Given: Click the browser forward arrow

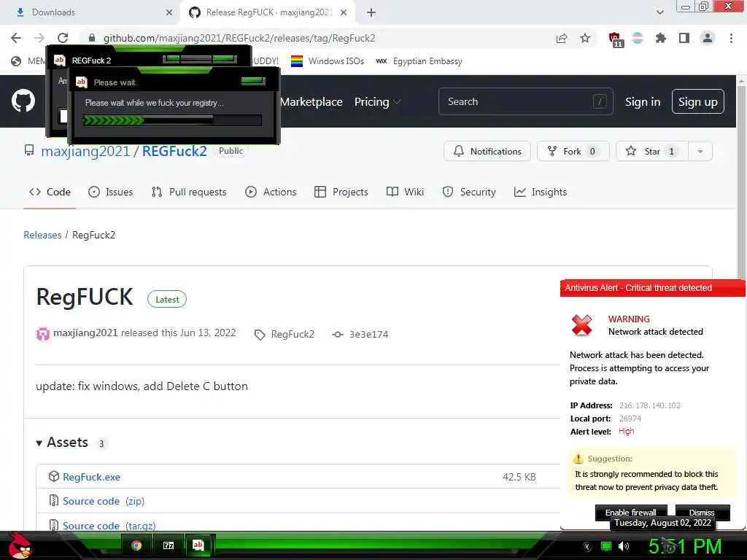Looking at the screenshot, I should [x=39, y=38].
